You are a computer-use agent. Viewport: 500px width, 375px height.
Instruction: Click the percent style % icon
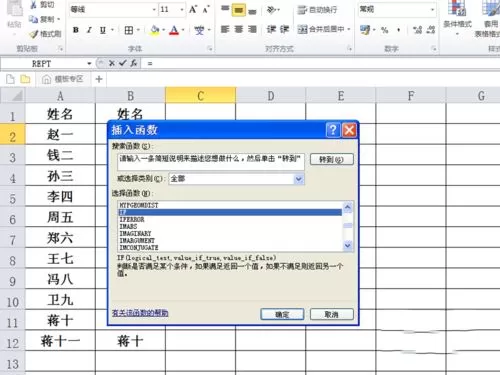tap(385, 30)
